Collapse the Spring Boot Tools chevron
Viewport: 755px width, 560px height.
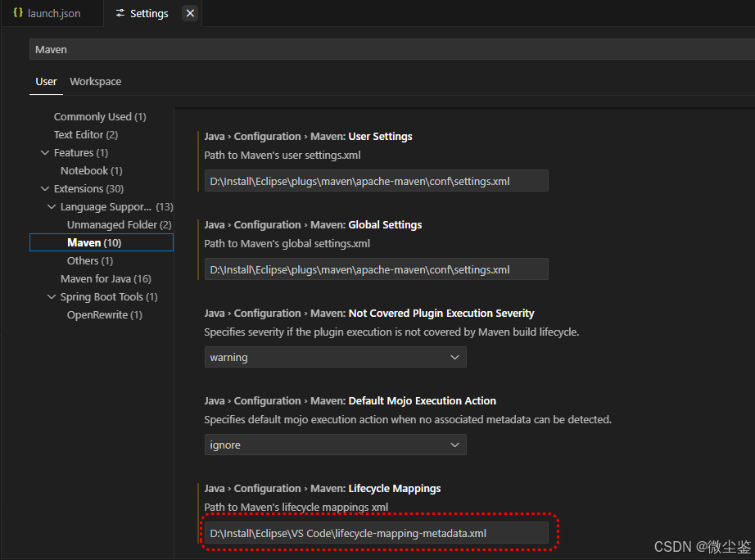(52, 296)
